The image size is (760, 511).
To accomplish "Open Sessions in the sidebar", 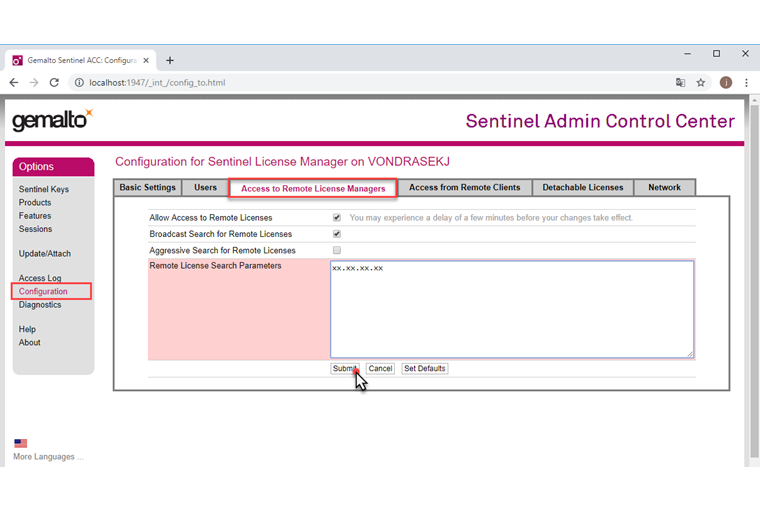I will pos(35,229).
